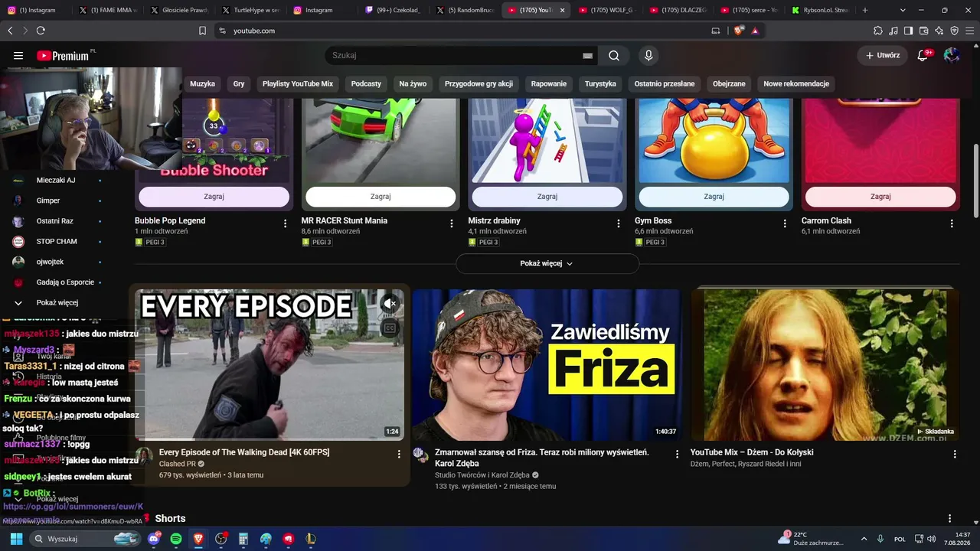980x551 pixels.
Task: Open Discord from the taskbar
Action: pos(154,539)
